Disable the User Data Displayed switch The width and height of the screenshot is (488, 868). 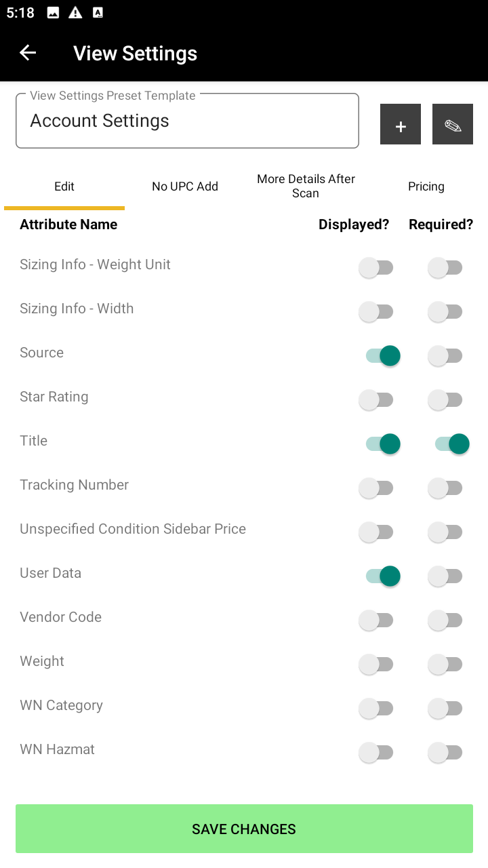coord(382,576)
